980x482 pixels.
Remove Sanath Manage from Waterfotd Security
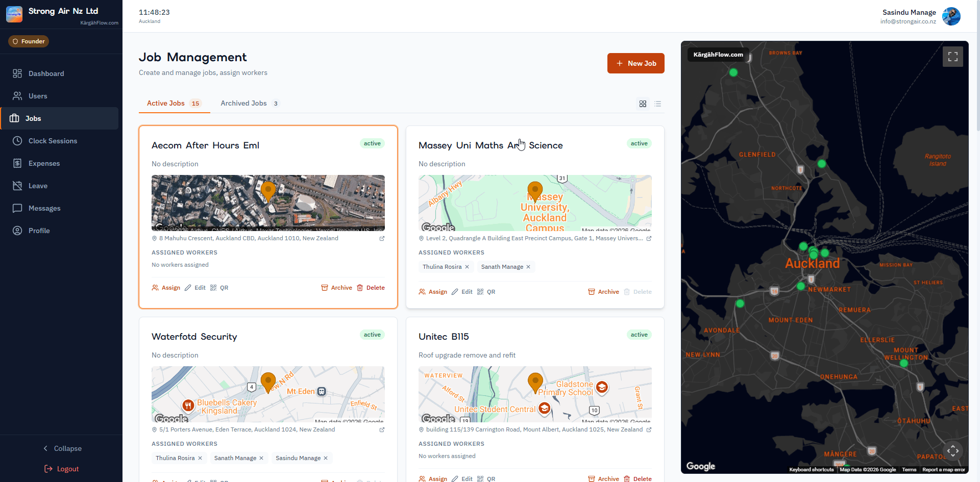(x=261, y=458)
